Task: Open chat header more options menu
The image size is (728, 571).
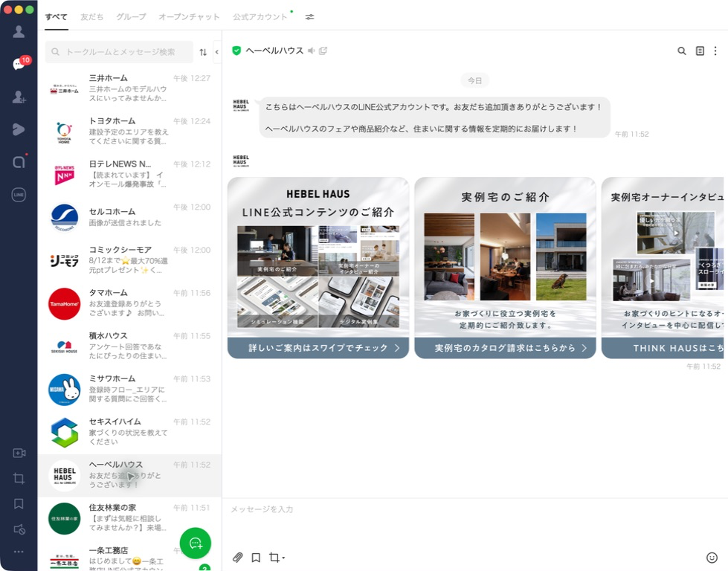Action: tap(715, 51)
